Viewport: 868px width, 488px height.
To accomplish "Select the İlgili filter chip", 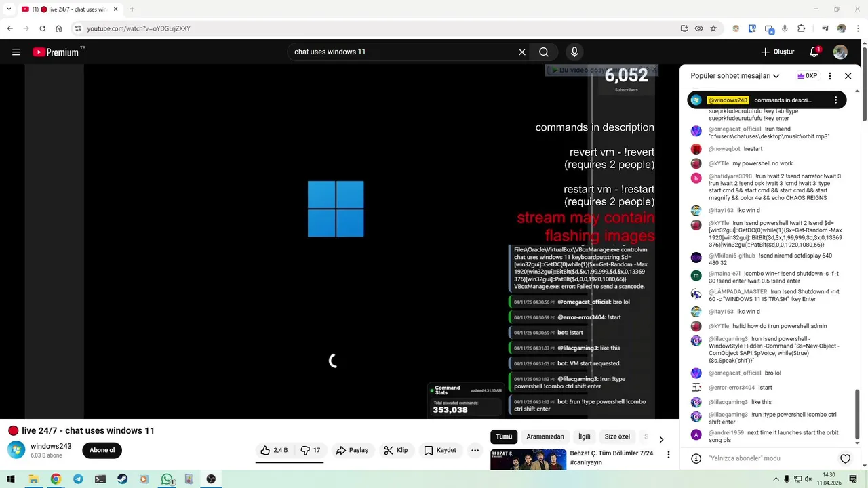I will coord(585,436).
